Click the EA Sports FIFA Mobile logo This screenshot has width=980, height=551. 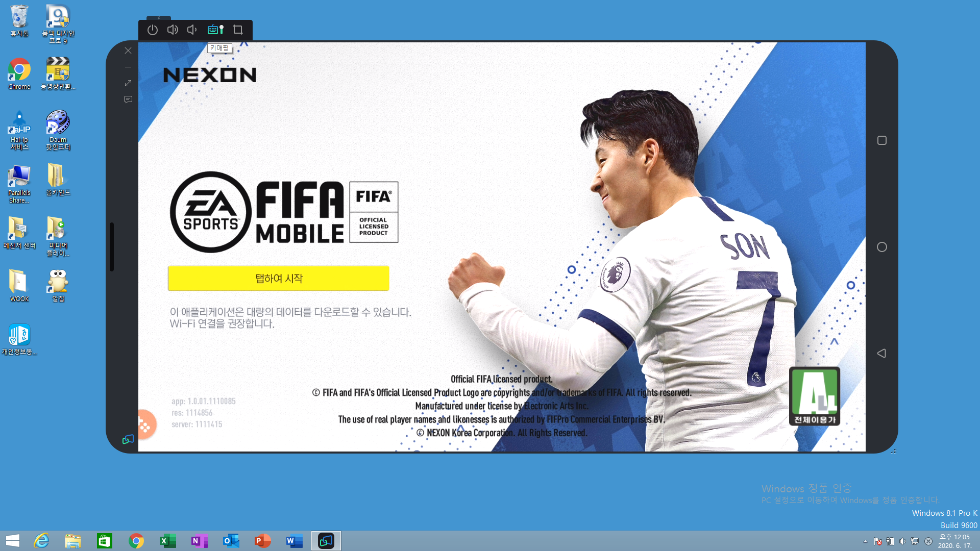coord(284,212)
